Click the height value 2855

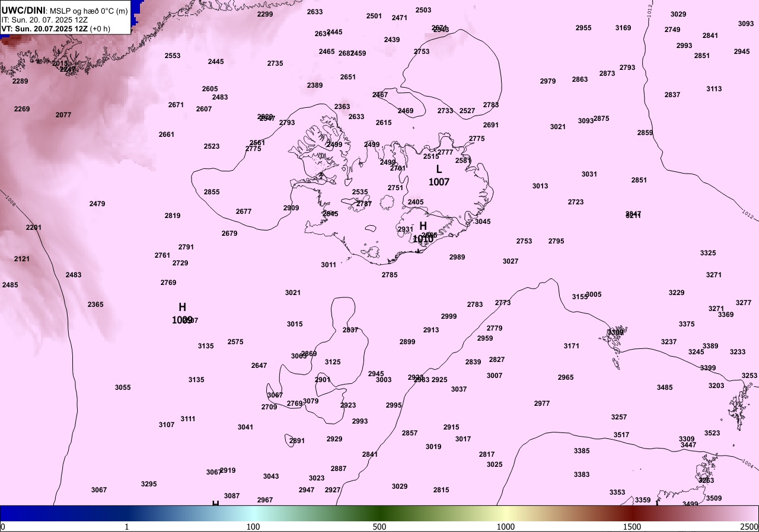pos(212,192)
